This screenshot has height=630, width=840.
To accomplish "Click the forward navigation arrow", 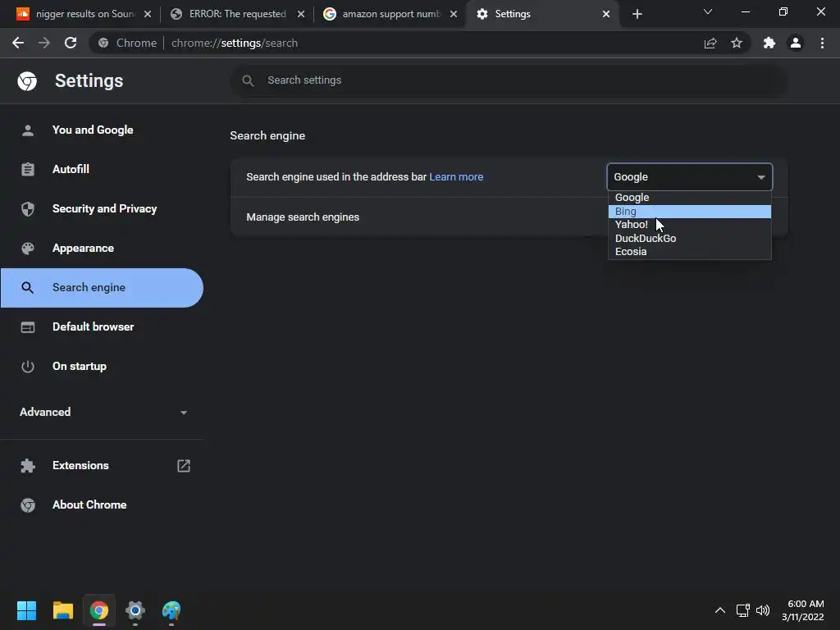I will [44, 43].
